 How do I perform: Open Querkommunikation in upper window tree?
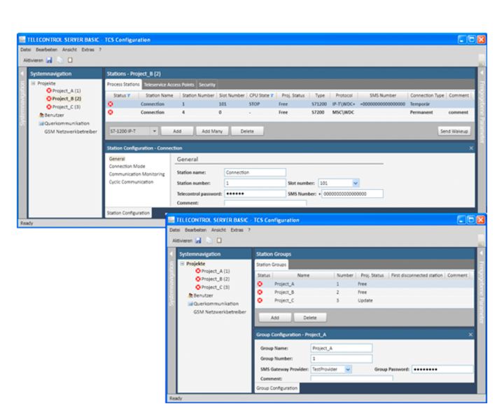pos(64,123)
